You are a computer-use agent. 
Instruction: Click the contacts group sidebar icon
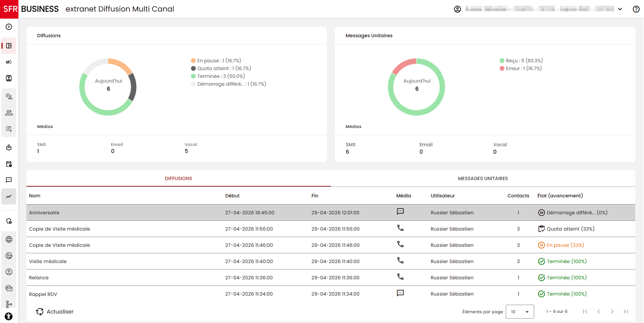[x=9, y=113]
